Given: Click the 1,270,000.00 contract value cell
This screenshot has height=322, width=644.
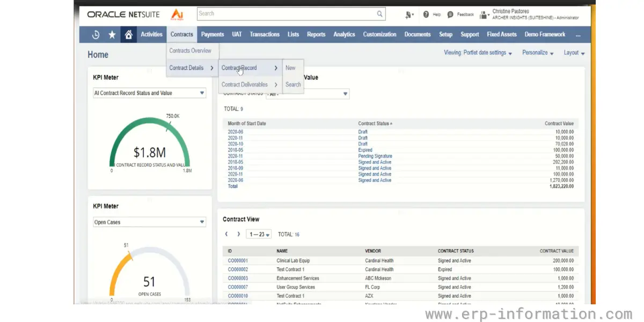Looking at the screenshot, I should (561, 180).
